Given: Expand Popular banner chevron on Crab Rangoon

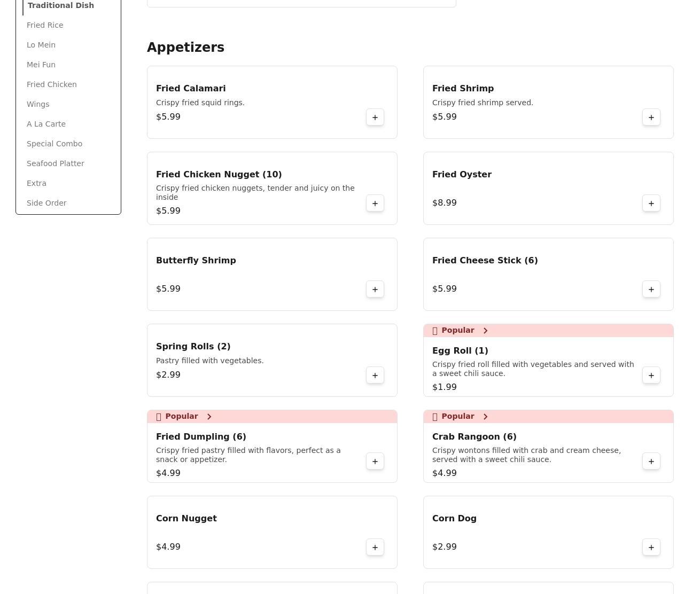Looking at the screenshot, I should 485,417.
